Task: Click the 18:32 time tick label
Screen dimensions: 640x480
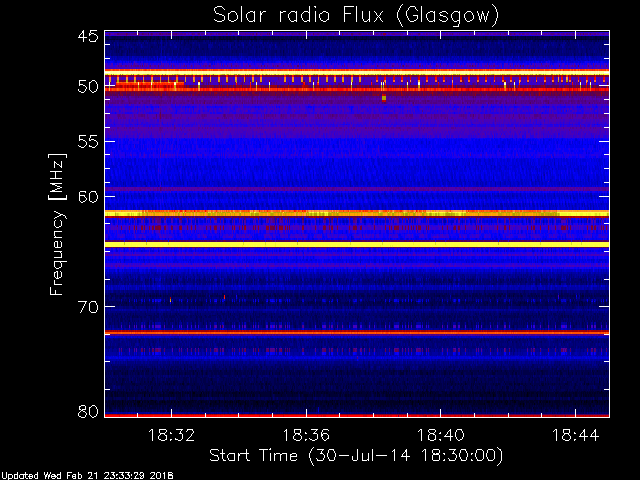Action: pyautogui.click(x=171, y=436)
